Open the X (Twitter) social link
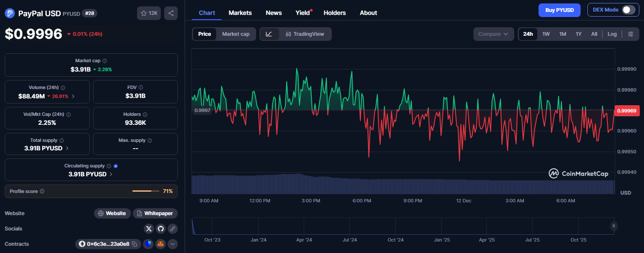The height and width of the screenshot is (253, 644). (148, 229)
